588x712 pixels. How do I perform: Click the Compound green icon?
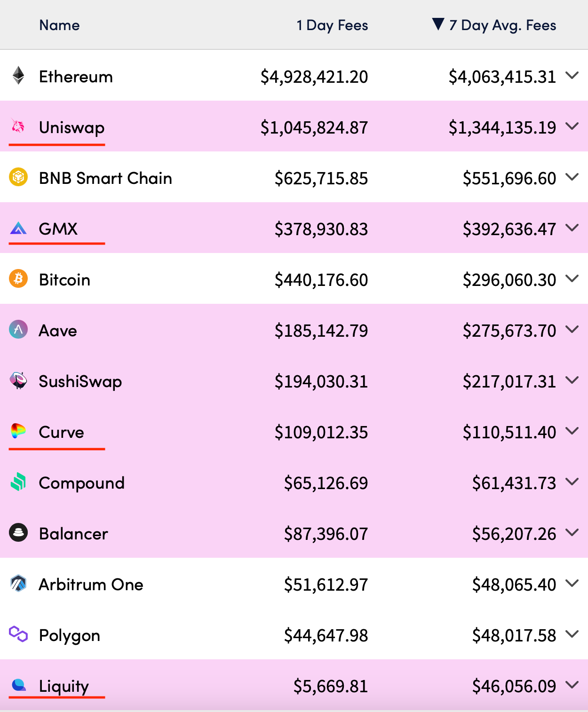point(19,483)
